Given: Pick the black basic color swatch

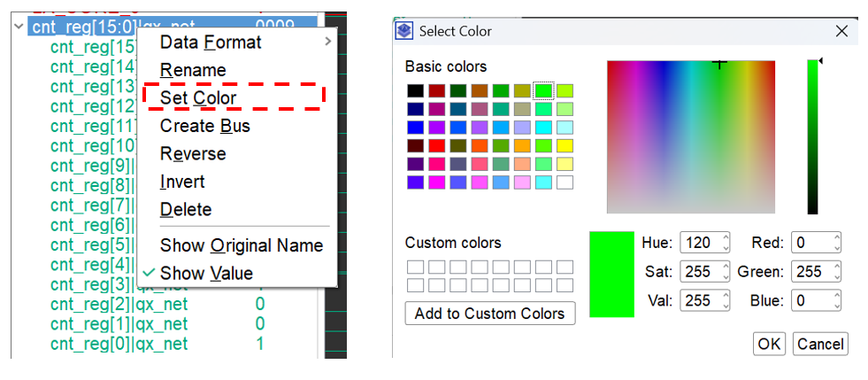Looking at the screenshot, I should (415, 90).
